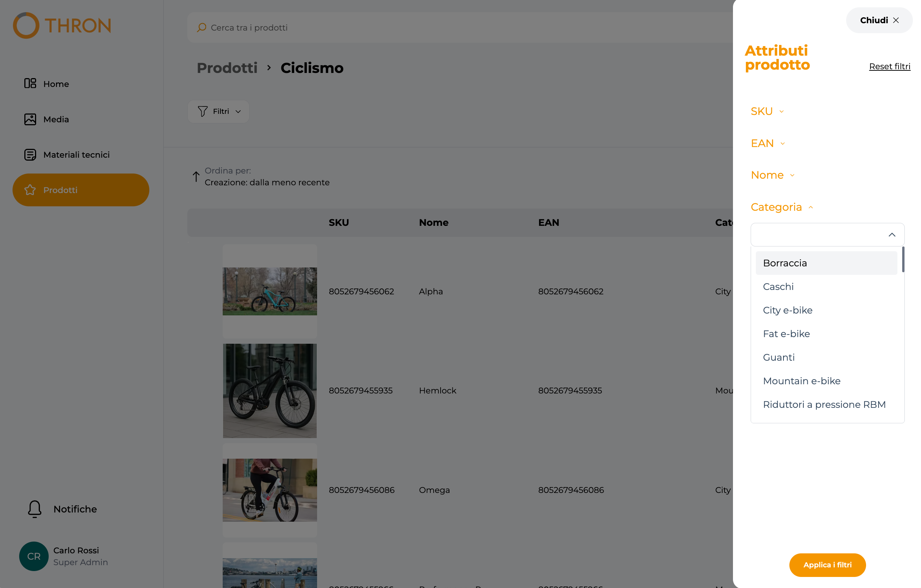Expand the Nome filter section
This screenshot has width=921, height=588.
tap(772, 175)
